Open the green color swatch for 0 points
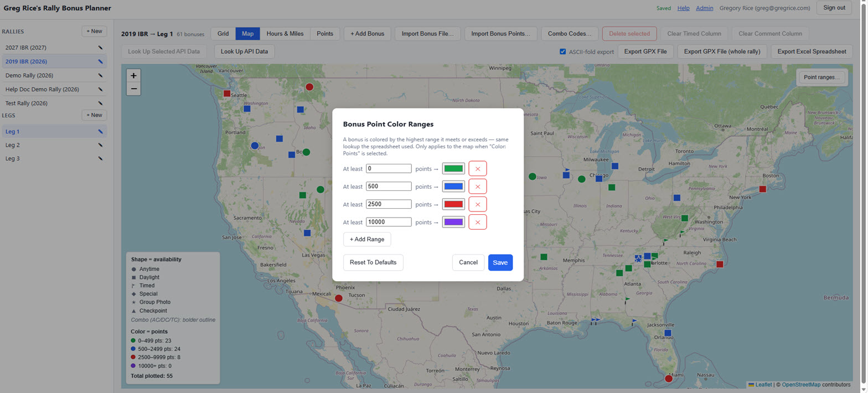This screenshot has width=868, height=393. coord(453,169)
